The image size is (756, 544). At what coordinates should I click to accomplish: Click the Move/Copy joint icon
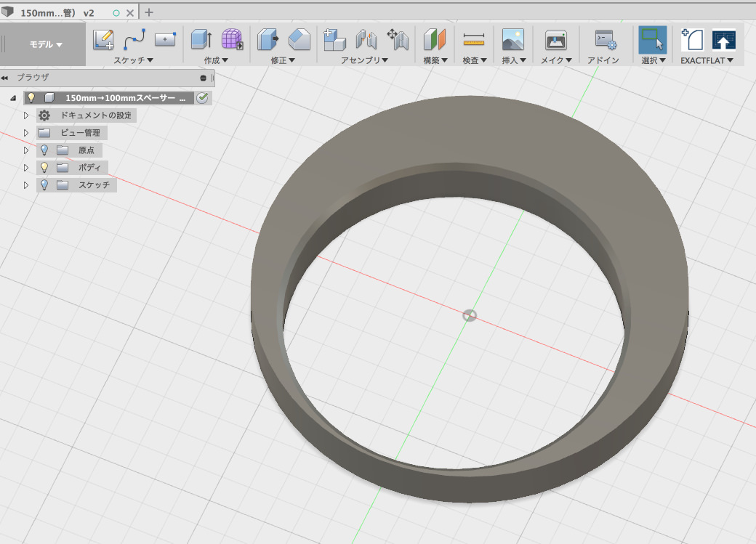pyautogui.click(x=398, y=39)
